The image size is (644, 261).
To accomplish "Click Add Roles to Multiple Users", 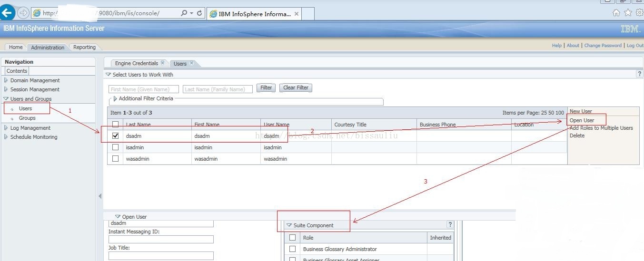I will [x=601, y=128].
